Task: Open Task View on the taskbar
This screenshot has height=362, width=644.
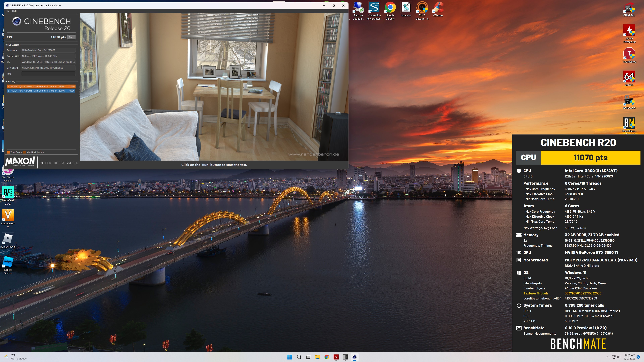Action: 308,357
